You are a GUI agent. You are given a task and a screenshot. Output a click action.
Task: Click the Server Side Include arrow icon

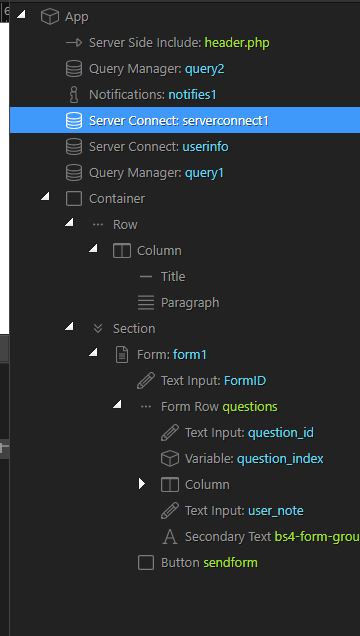point(74,43)
